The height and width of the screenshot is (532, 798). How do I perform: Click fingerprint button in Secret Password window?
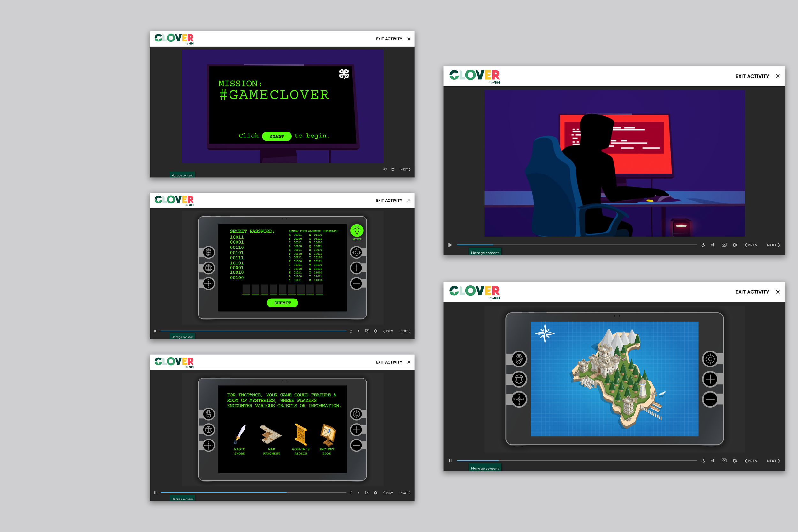[208, 252]
